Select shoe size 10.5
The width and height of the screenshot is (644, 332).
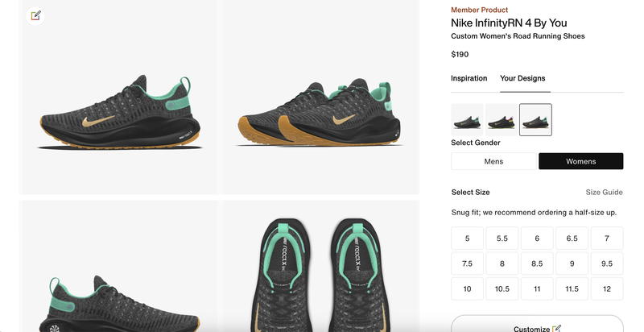(502, 289)
